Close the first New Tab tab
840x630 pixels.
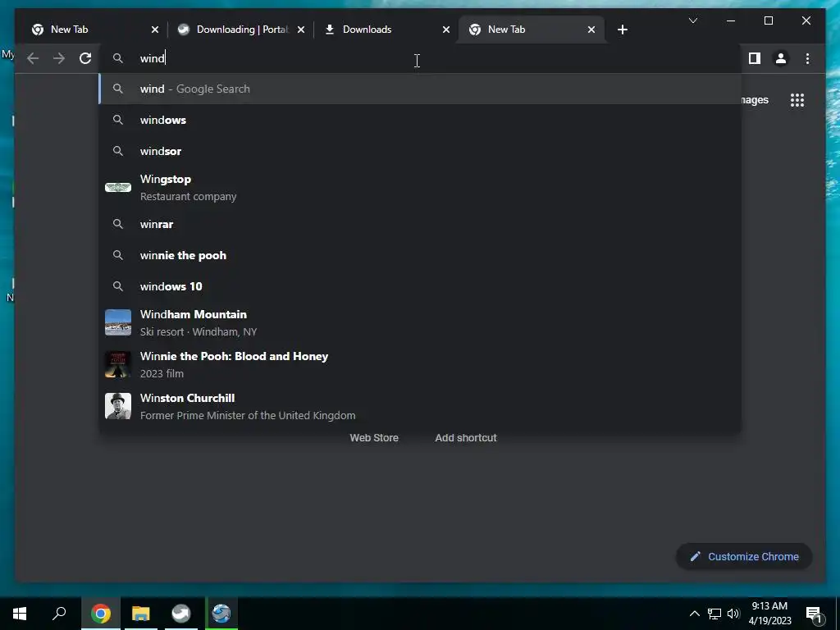point(155,30)
